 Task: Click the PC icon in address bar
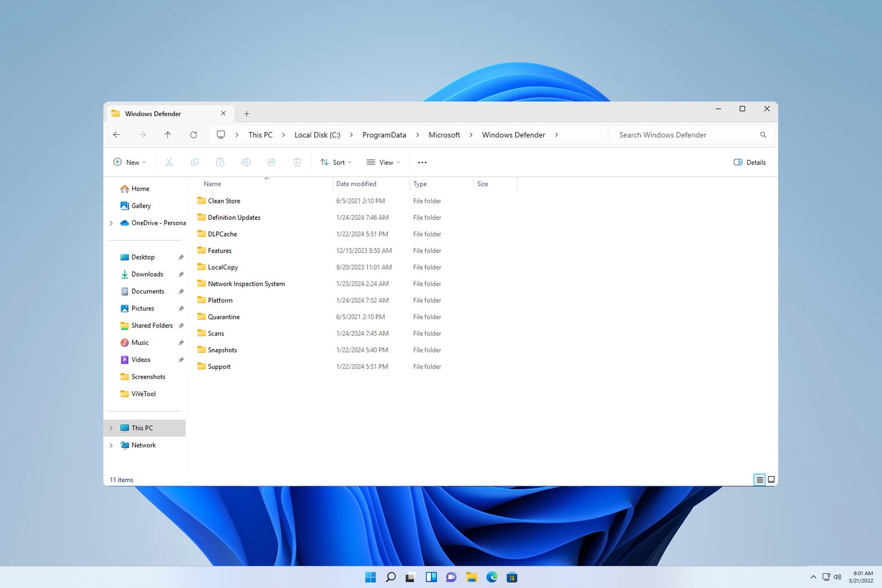pyautogui.click(x=221, y=135)
